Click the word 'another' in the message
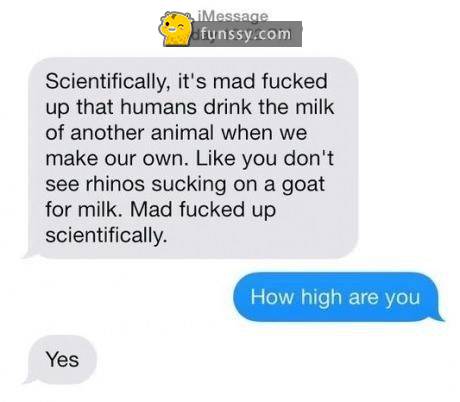The width and height of the screenshot is (460, 402). [x=107, y=133]
